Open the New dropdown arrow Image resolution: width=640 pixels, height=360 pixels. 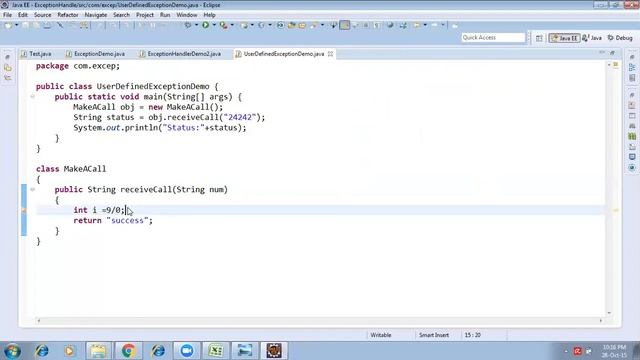[17, 25]
